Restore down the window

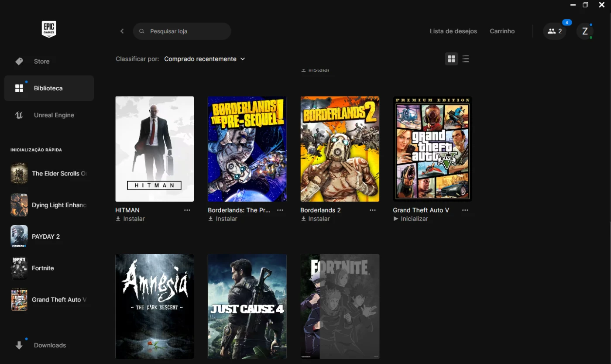click(x=585, y=5)
